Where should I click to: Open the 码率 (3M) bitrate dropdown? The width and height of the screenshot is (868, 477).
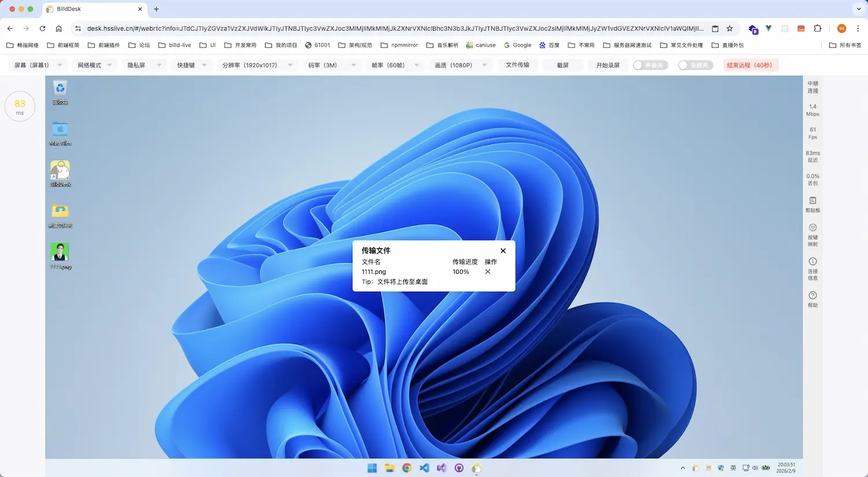point(332,65)
